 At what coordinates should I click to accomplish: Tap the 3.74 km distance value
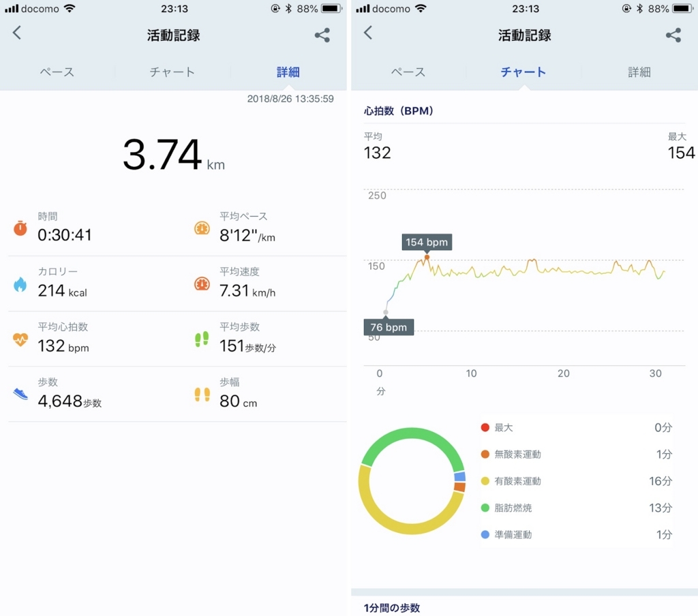coord(174,155)
